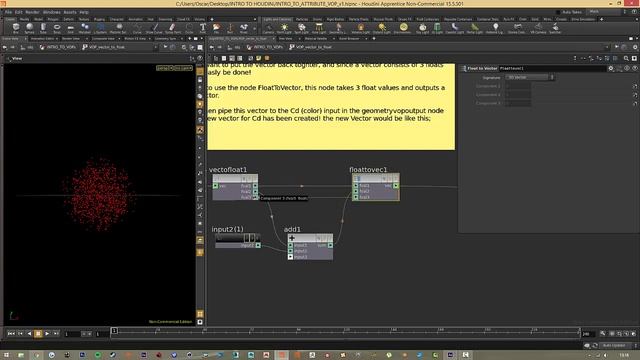This screenshot has height=360, width=640.
Task: Click the sum output connector on add1
Action: tap(330, 245)
